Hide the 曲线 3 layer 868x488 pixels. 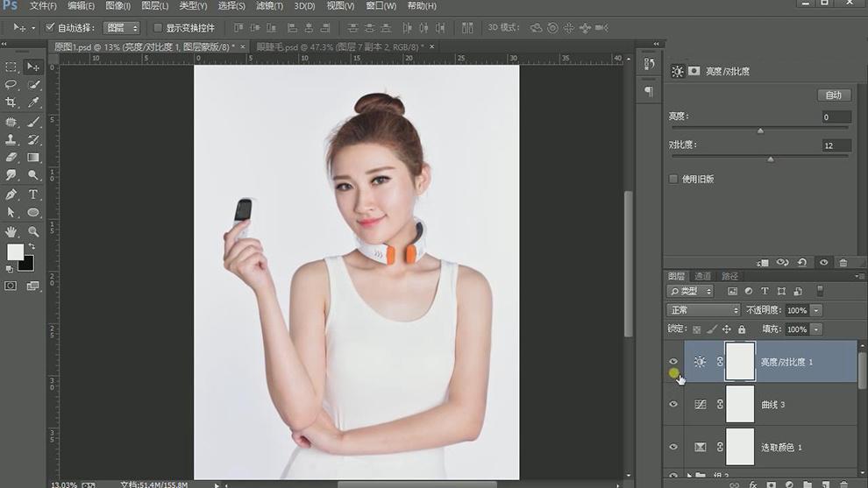tap(673, 404)
